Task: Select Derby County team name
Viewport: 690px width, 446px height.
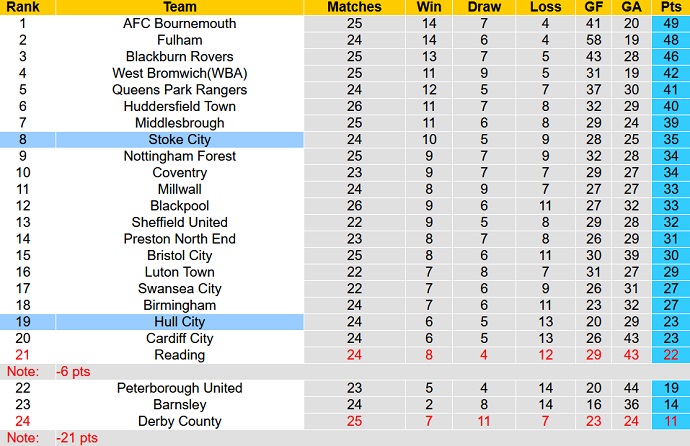Action: (x=180, y=421)
